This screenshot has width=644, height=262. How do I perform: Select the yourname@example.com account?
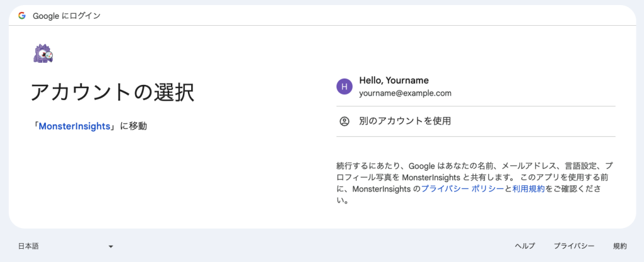475,87
